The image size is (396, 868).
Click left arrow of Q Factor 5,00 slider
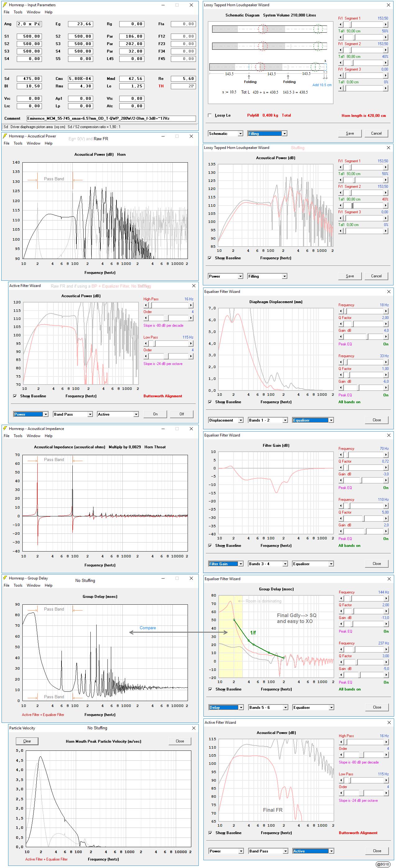click(341, 519)
